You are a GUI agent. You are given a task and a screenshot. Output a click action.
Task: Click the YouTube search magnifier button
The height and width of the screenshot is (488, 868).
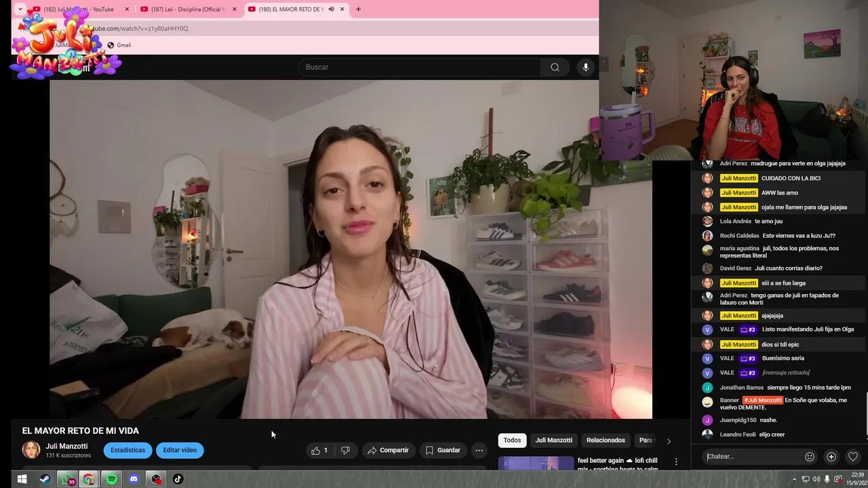[555, 67]
